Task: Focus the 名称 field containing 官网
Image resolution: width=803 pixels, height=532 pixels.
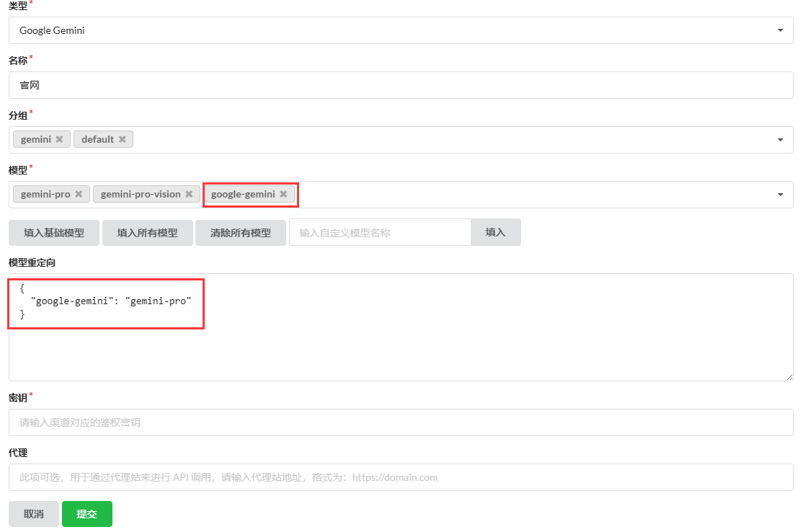Action: (x=401, y=85)
